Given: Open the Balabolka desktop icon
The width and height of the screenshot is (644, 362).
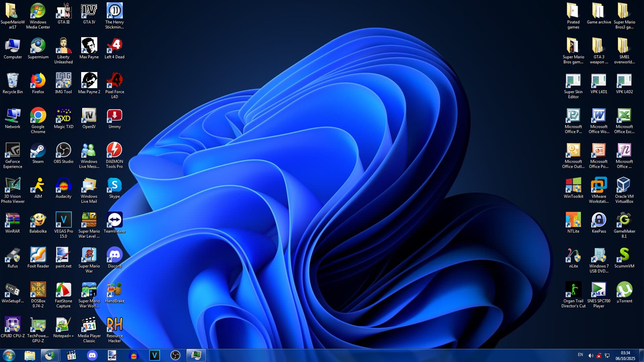Looking at the screenshot, I should (38, 223).
